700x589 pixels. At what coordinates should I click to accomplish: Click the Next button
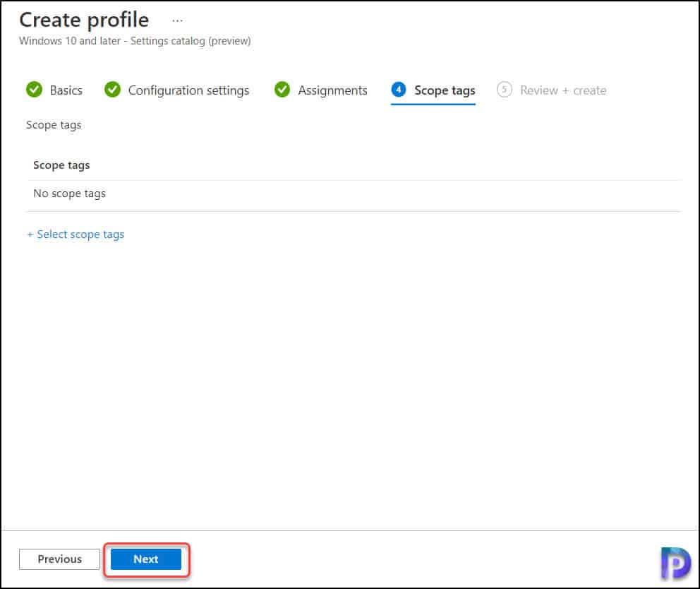145,559
